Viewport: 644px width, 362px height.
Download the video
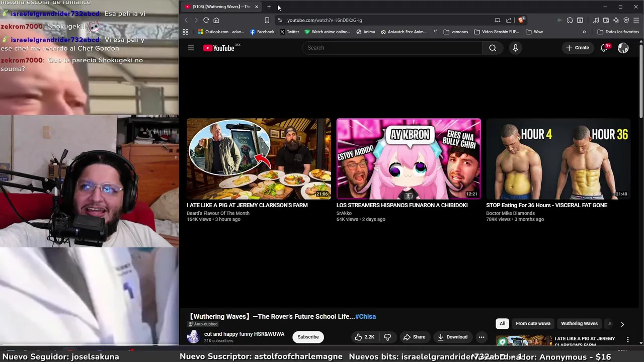pyautogui.click(x=452, y=337)
